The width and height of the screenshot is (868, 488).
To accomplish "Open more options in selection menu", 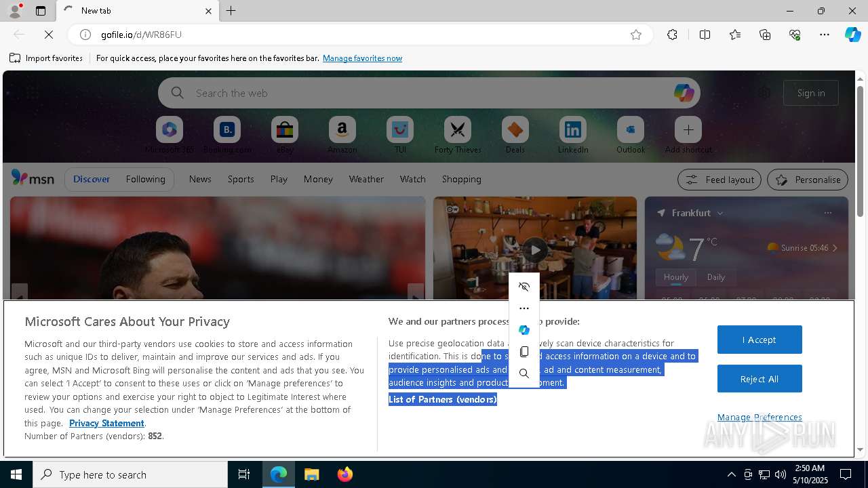I will coord(524,308).
